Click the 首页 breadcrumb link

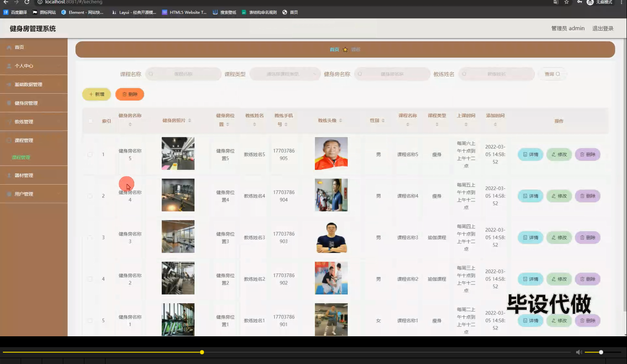334,50
